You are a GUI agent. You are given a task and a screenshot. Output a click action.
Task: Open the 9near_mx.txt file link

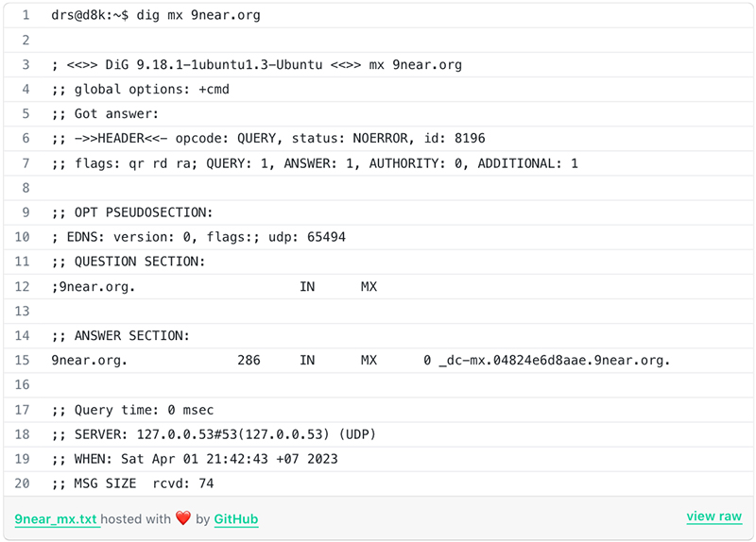pos(56,518)
